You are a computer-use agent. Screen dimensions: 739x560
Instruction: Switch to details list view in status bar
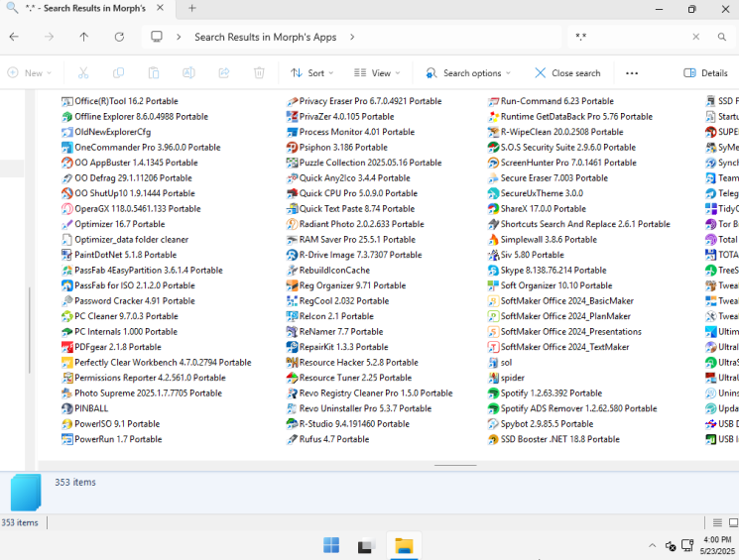(x=717, y=522)
